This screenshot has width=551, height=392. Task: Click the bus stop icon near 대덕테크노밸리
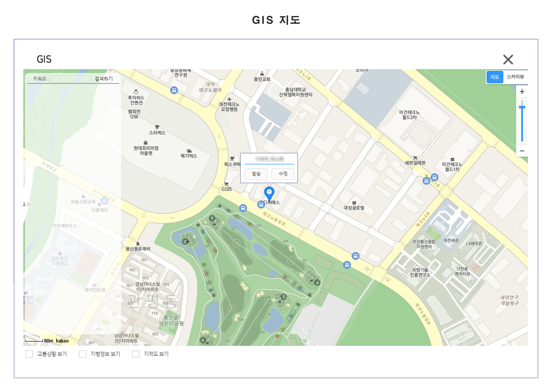pos(174,90)
